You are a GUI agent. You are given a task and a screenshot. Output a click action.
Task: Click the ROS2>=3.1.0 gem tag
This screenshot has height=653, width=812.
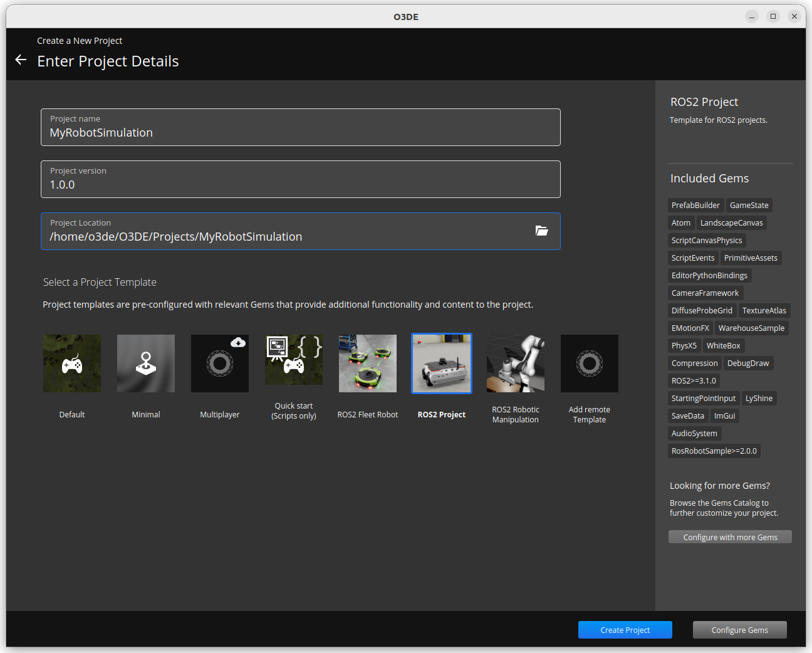694,380
